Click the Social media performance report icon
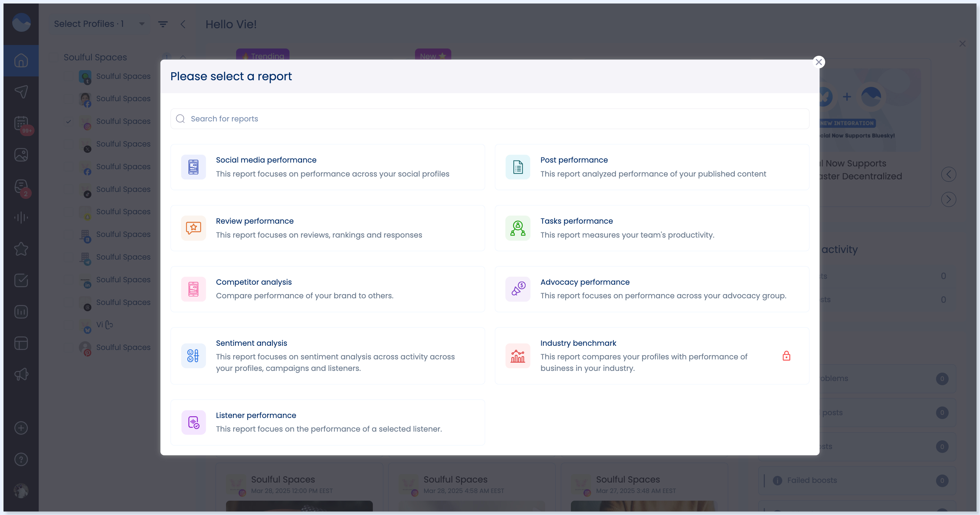The height and width of the screenshot is (515, 980). pyautogui.click(x=193, y=167)
